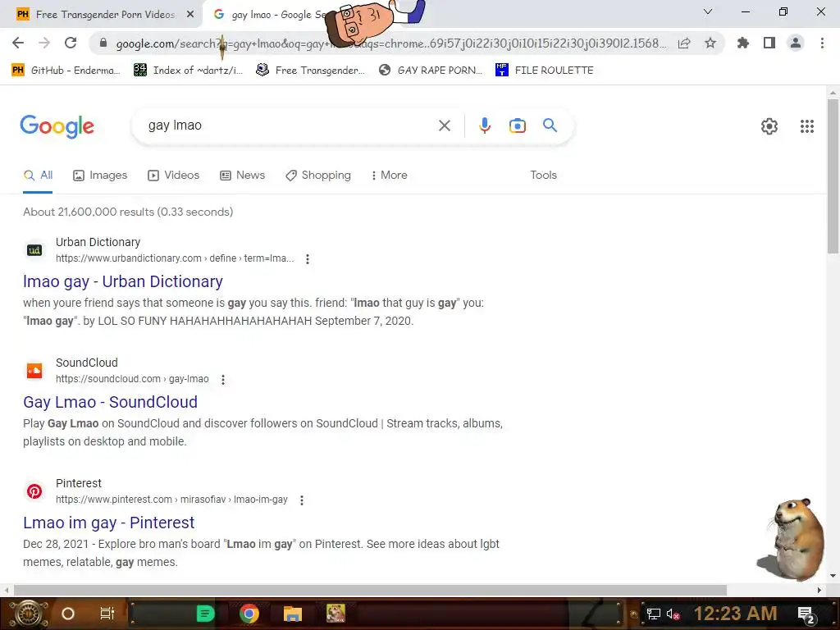The image size is (840, 630).
Task: Select the All results tab
Action: point(38,176)
